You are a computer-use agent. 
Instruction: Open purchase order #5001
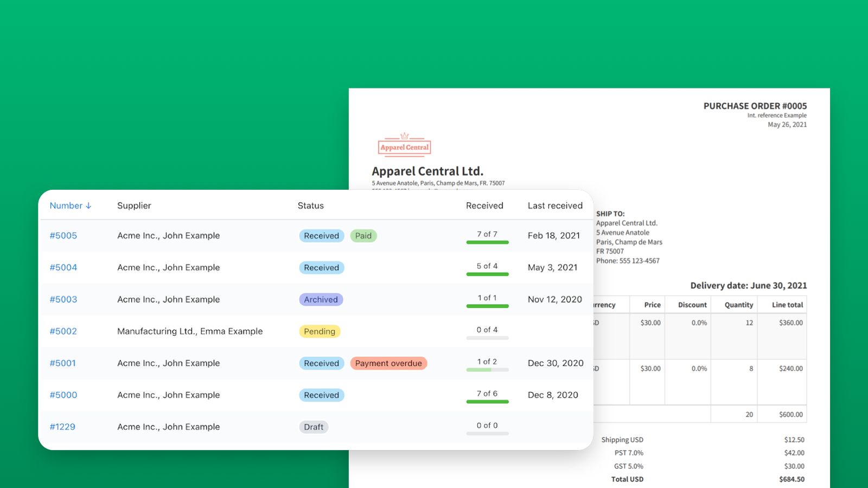63,363
